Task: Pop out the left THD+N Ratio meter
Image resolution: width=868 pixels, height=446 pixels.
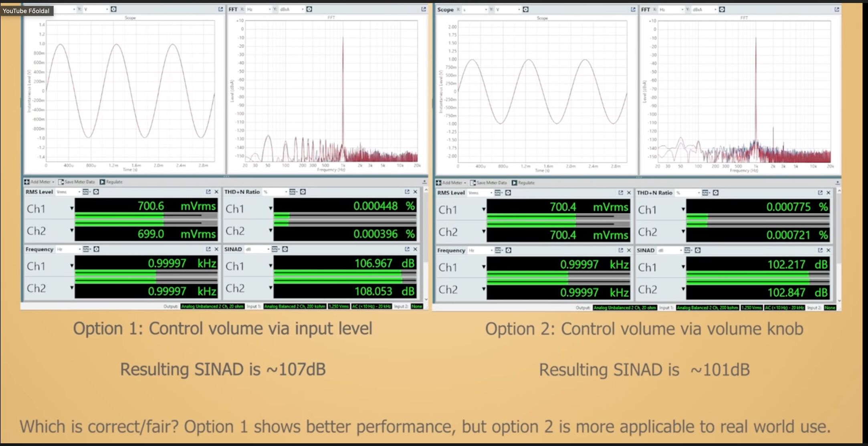Action: coord(407,192)
